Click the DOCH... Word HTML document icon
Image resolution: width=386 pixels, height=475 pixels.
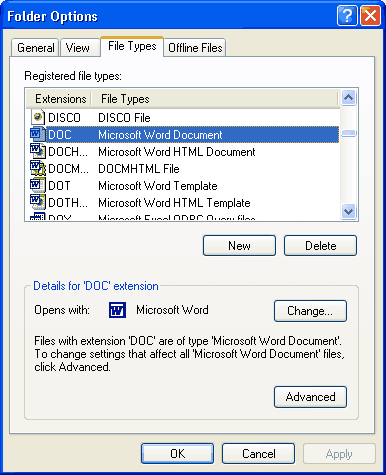click(x=38, y=151)
